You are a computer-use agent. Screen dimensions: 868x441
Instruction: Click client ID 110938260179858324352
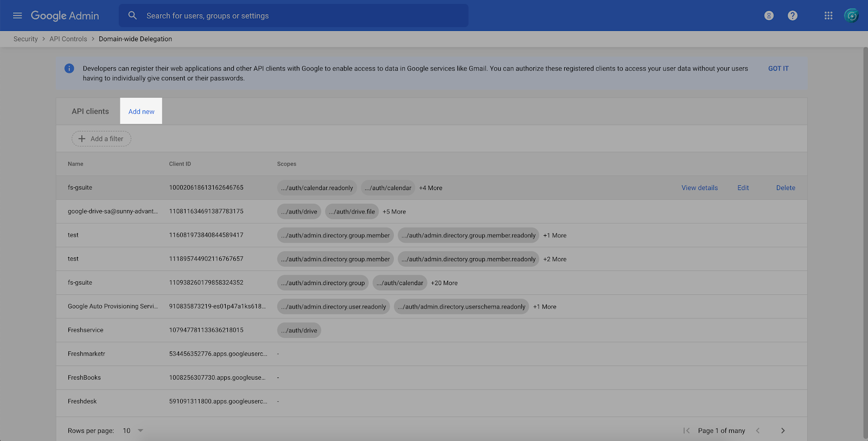click(206, 282)
